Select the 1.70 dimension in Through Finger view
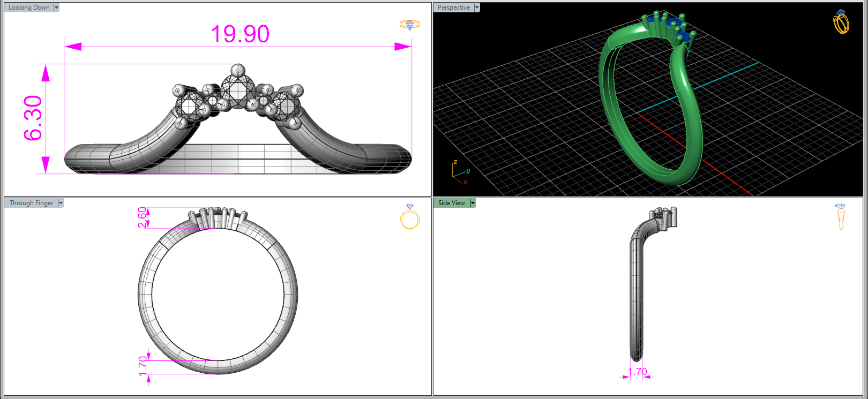Viewport: 868px width, 399px height. point(143,366)
